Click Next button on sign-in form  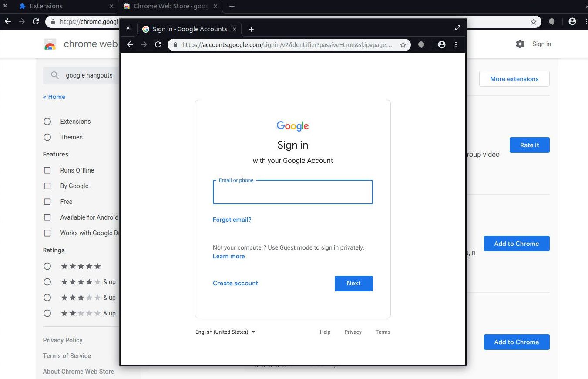(x=353, y=283)
